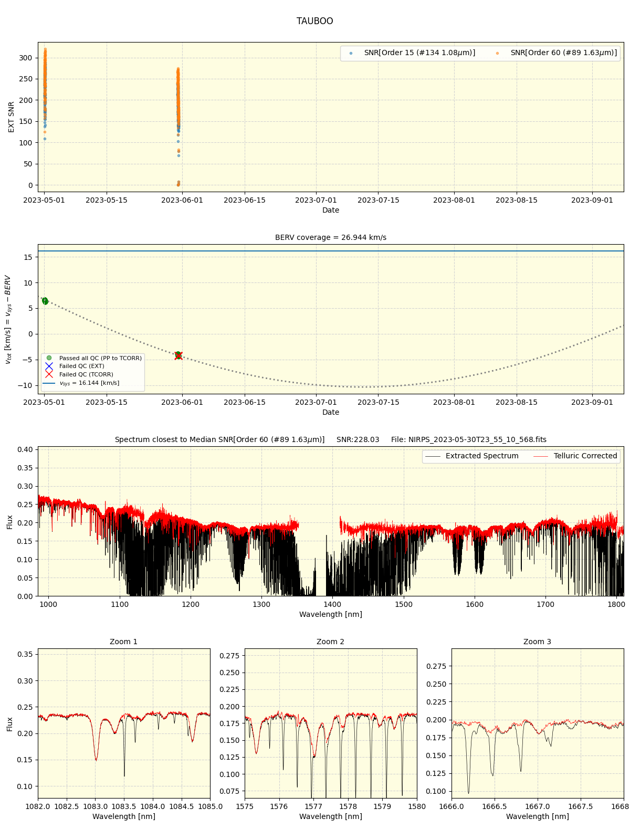This screenshot has height=840, width=630.
Task: Click the 'Zoom 3' subplot title
Action: pos(538,642)
